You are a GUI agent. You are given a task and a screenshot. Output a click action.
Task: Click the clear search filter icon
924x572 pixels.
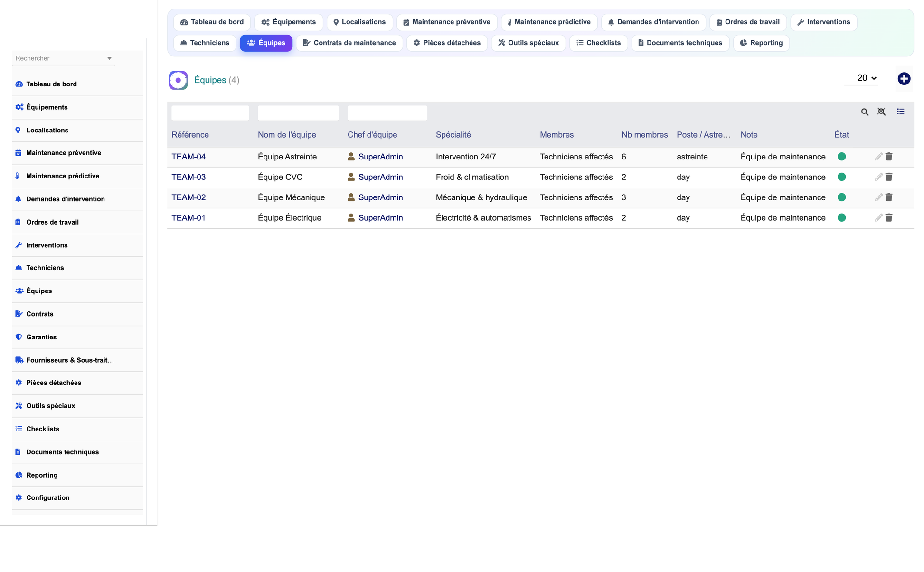(881, 112)
